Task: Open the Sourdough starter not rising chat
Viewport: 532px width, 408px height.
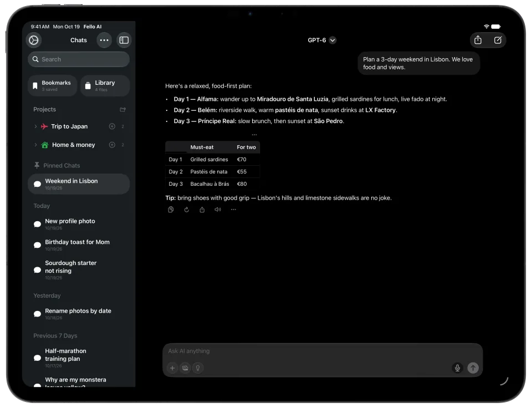Action: pos(79,270)
